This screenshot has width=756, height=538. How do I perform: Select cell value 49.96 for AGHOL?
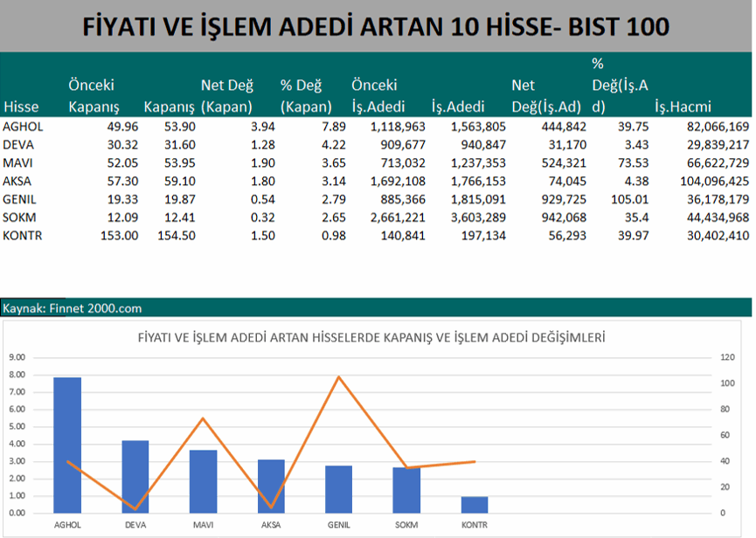[122, 127]
